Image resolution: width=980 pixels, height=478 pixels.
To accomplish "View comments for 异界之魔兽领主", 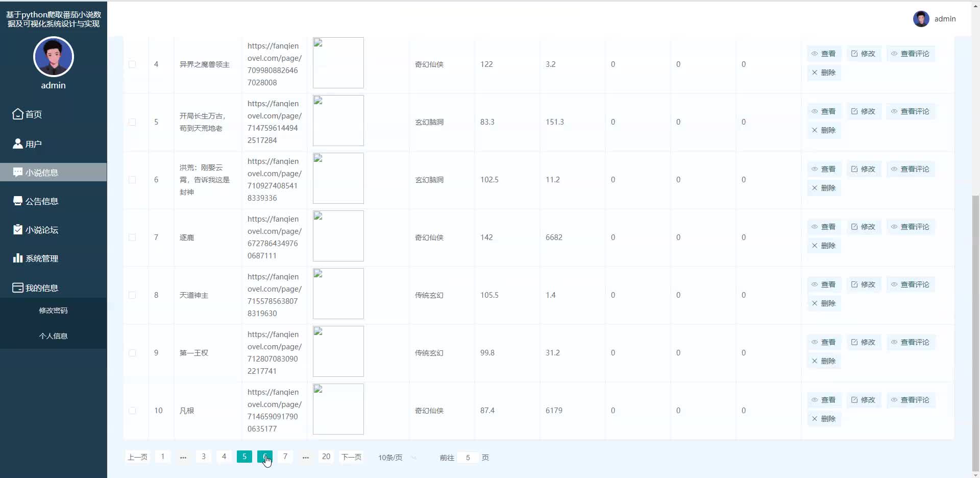I will click(x=911, y=54).
